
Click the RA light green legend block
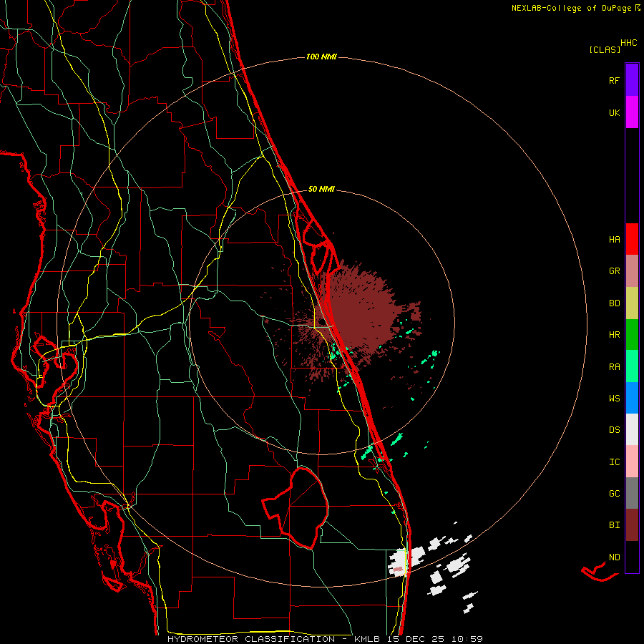[x=632, y=366]
